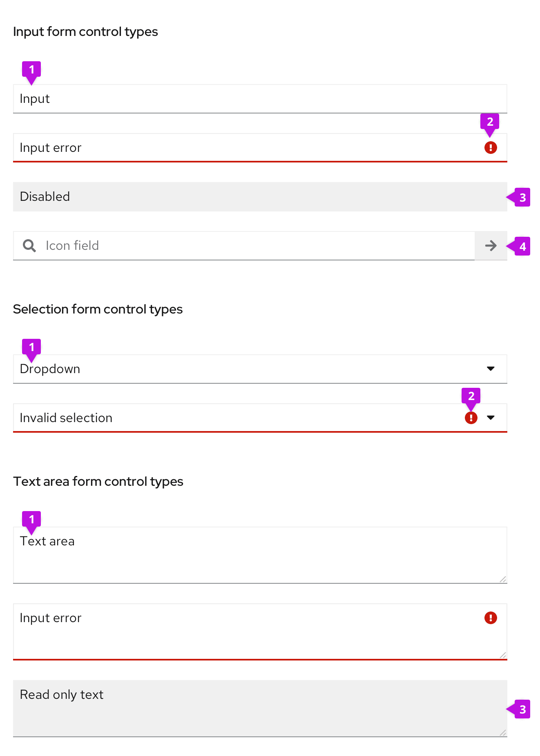Click the Icon field search placeholder text

[72, 245]
